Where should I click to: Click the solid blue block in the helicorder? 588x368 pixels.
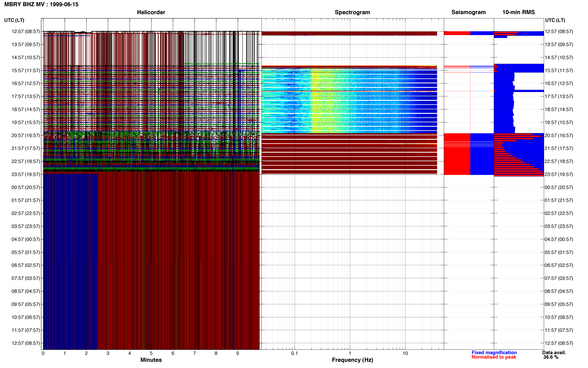pos(71,262)
